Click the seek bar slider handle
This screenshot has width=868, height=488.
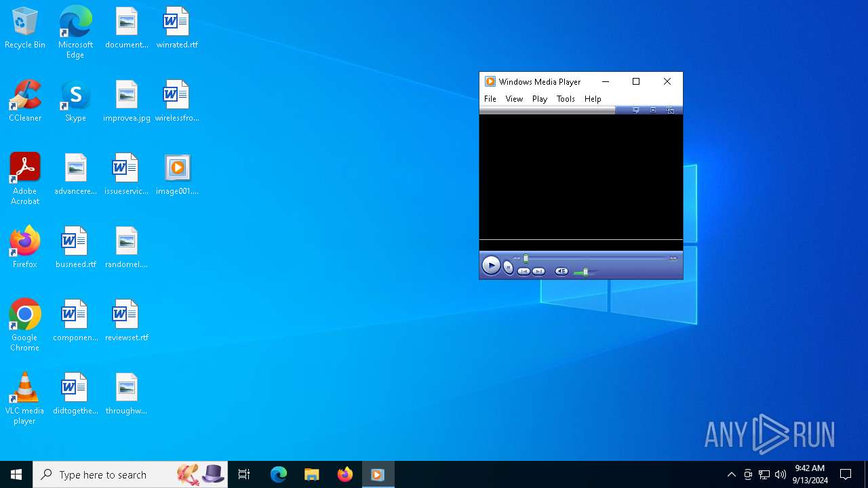click(x=526, y=258)
